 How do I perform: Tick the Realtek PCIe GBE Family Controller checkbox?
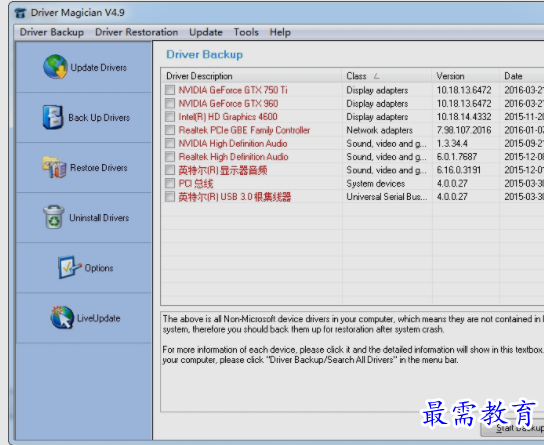tap(170, 130)
